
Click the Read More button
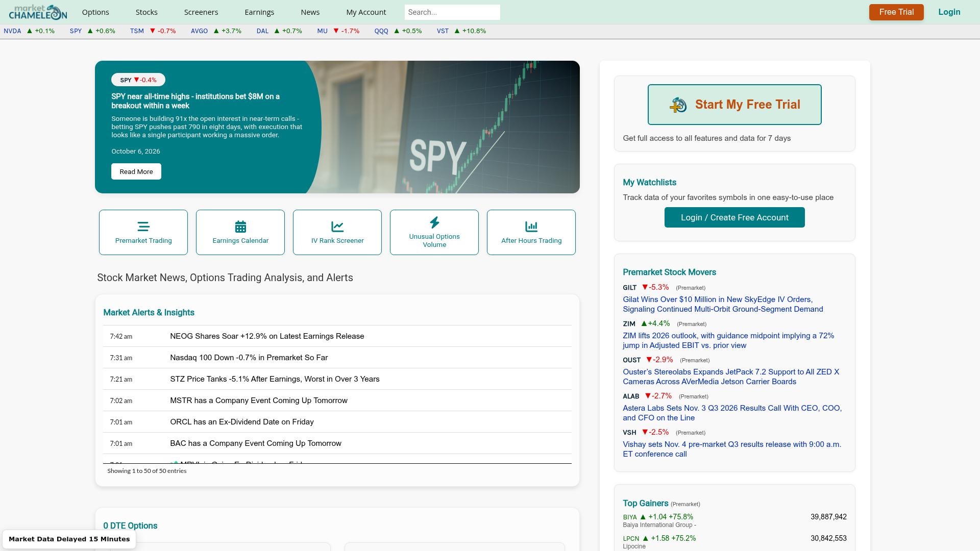click(x=136, y=171)
